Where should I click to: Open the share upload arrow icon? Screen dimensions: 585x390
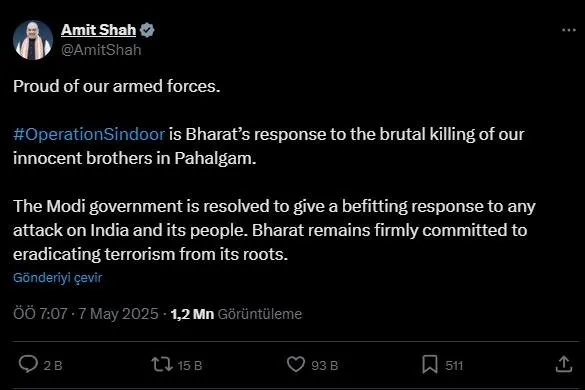pos(564,364)
